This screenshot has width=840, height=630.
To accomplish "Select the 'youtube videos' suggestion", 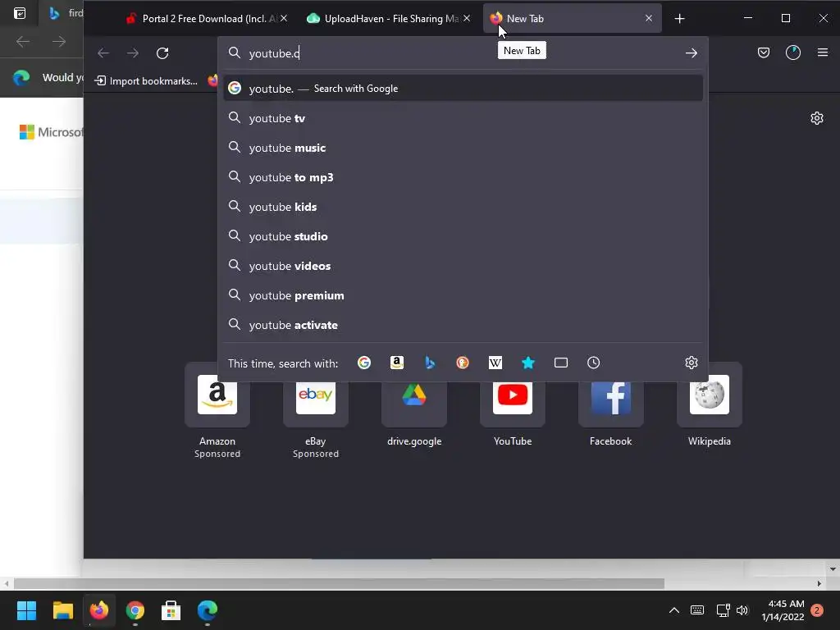I will click(x=463, y=266).
